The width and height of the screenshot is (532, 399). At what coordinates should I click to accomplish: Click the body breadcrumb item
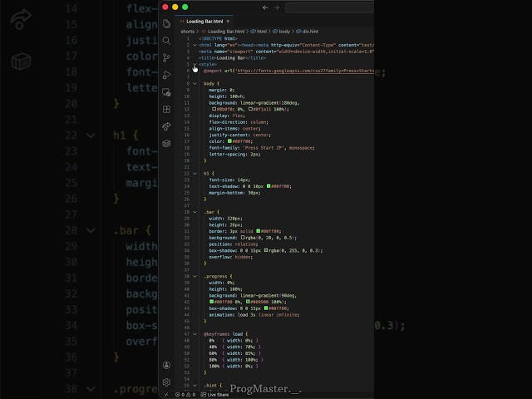282,32
